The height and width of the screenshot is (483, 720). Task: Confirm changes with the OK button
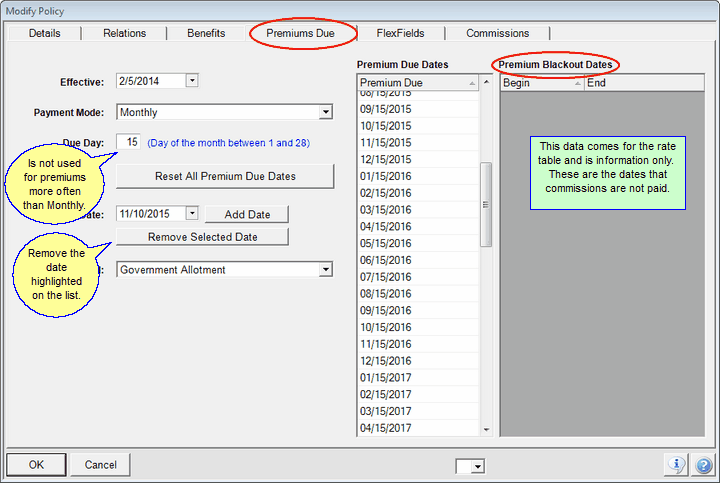click(36, 465)
